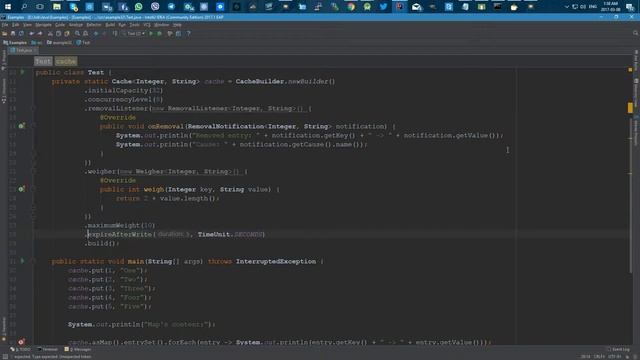Click src in the navigation bar
The width and height of the screenshot is (640, 360).
(x=37, y=42)
